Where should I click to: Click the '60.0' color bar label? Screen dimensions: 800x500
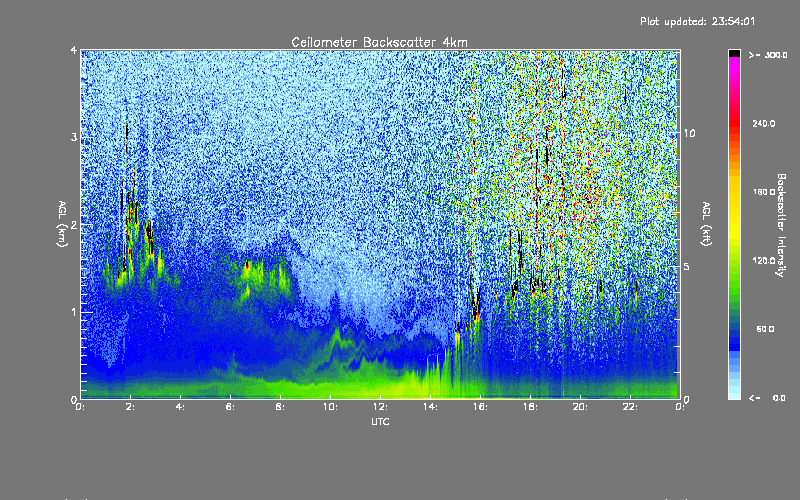[x=765, y=329]
